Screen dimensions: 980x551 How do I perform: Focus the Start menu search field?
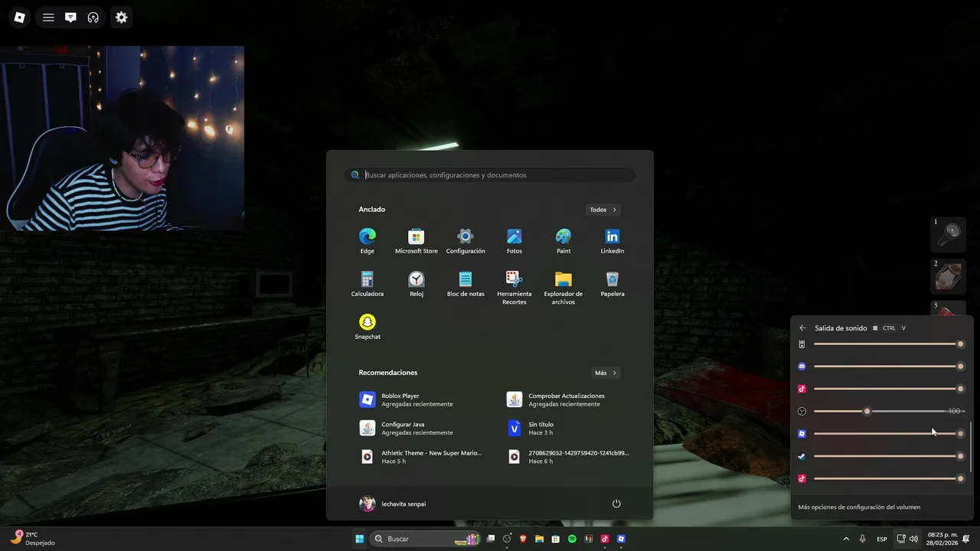[x=490, y=175]
